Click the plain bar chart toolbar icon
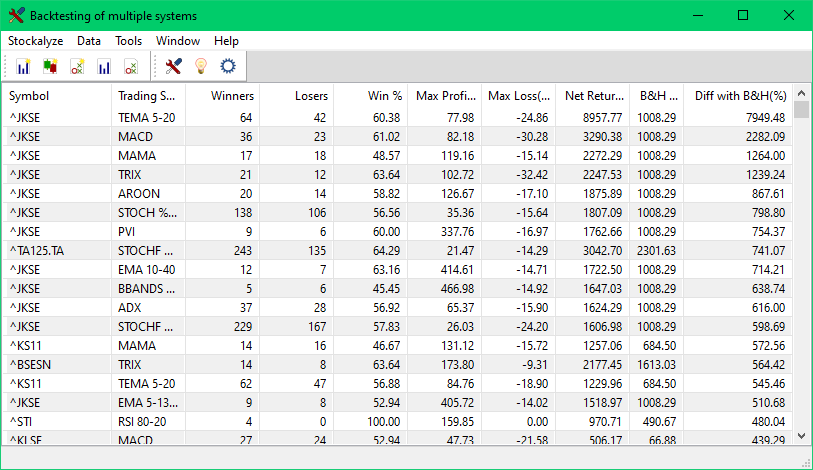This screenshot has width=813, height=470. [x=104, y=67]
